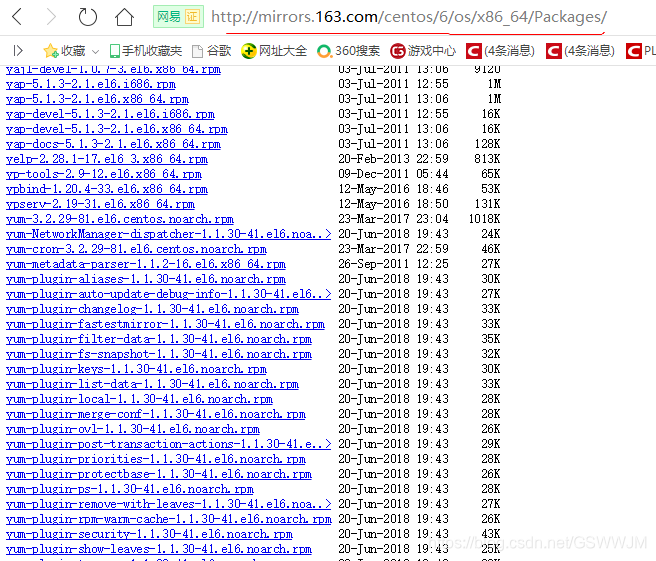
Task: Select the 09-Dec-2011 05:44 date text
Action: (393, 174)
